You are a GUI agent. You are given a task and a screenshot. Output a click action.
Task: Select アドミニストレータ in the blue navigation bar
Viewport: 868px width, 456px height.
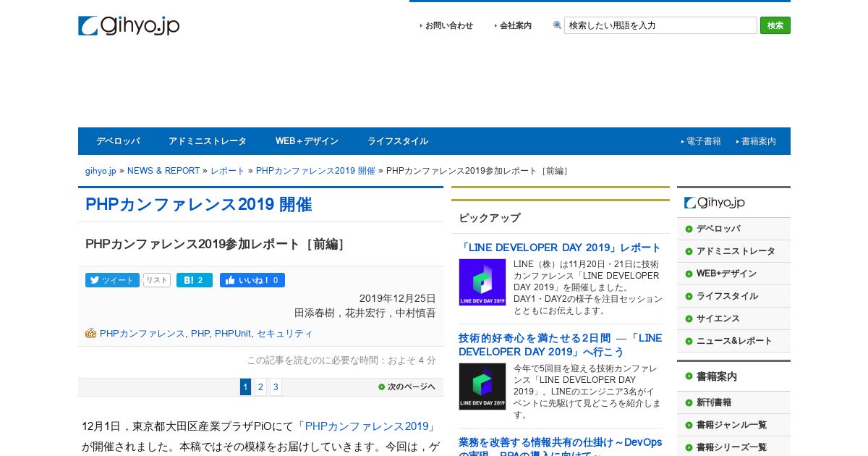[208, 141]
